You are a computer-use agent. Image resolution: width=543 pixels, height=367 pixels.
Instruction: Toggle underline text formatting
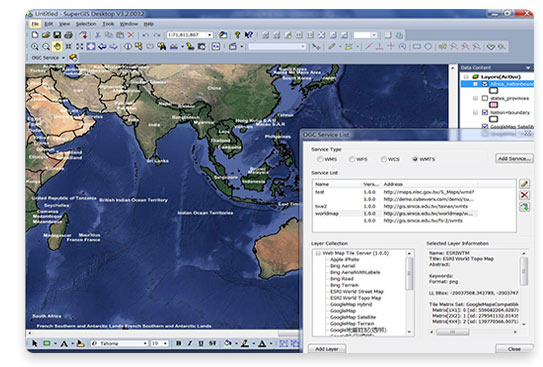[x=201, y=343]
